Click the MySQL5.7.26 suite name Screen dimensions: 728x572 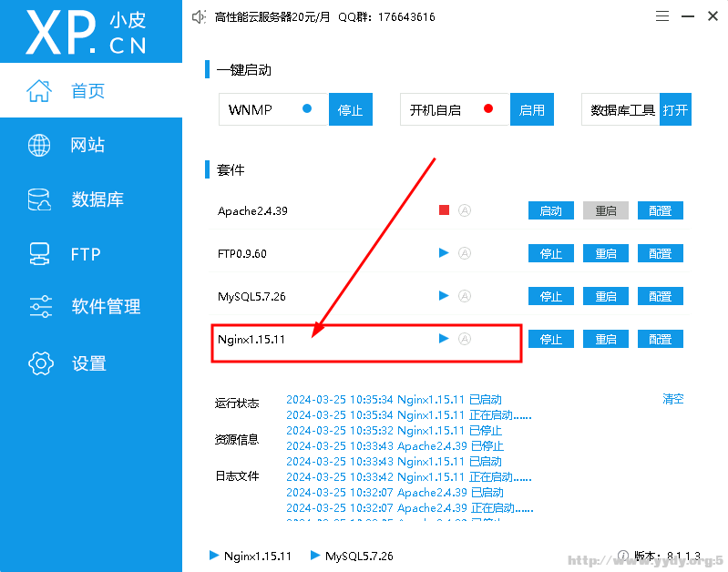pyautogui.click(x=251, y=297)
